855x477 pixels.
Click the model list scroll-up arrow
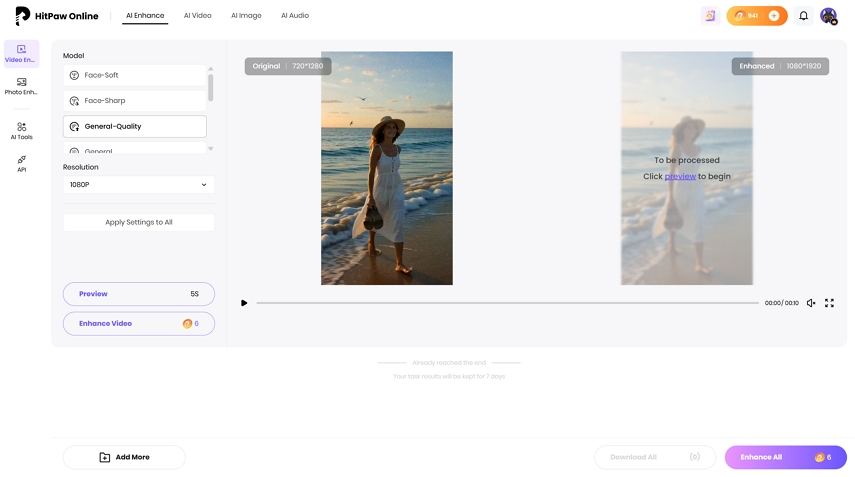click(210, 69)
